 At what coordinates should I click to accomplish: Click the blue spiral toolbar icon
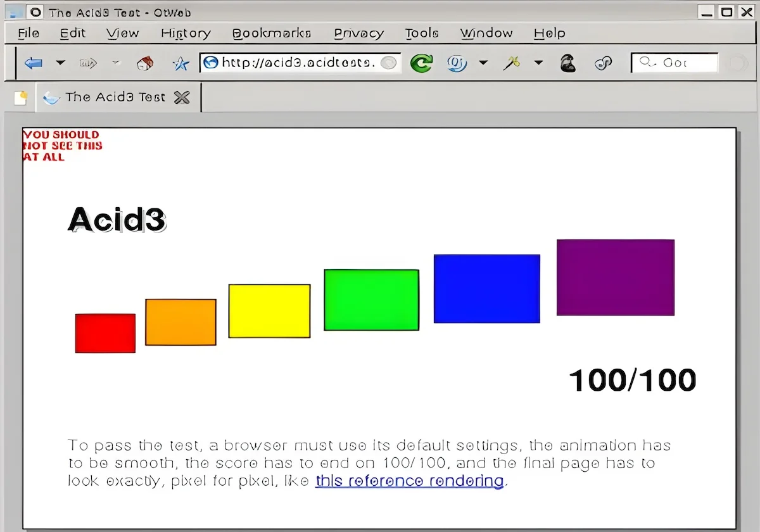457,63
